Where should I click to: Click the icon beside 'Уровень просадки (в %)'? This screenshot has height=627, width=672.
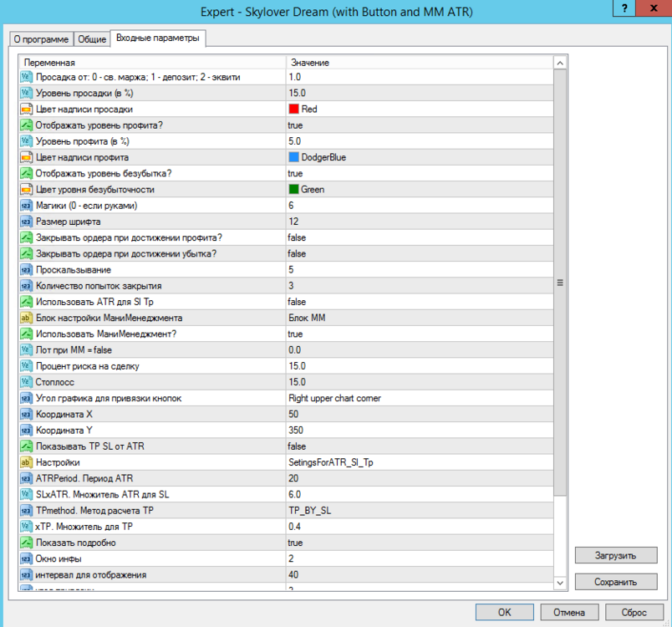(26, 93)
